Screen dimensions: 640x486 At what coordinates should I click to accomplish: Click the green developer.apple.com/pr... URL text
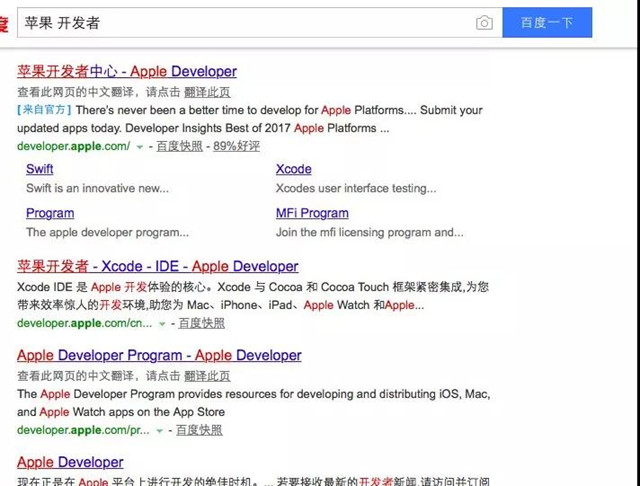(83, 430)
